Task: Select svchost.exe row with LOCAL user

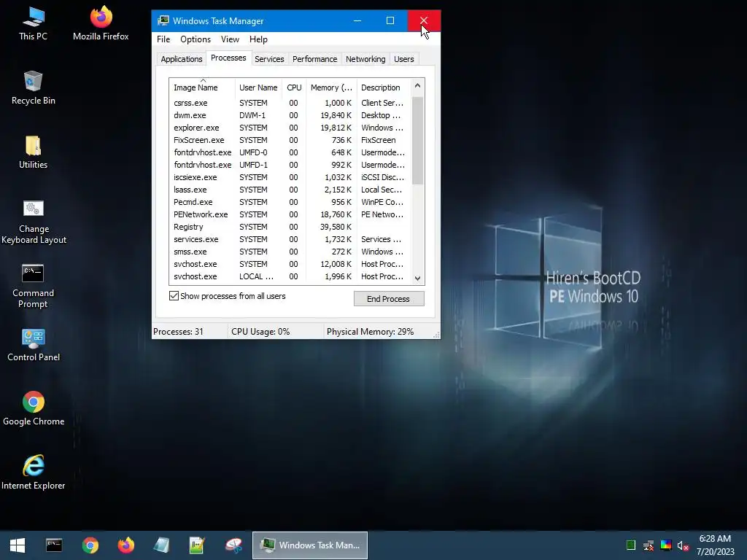Action: pos(290,276)
